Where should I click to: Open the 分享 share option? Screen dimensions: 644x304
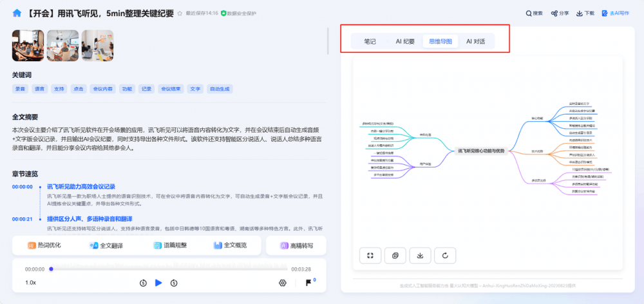560,13
